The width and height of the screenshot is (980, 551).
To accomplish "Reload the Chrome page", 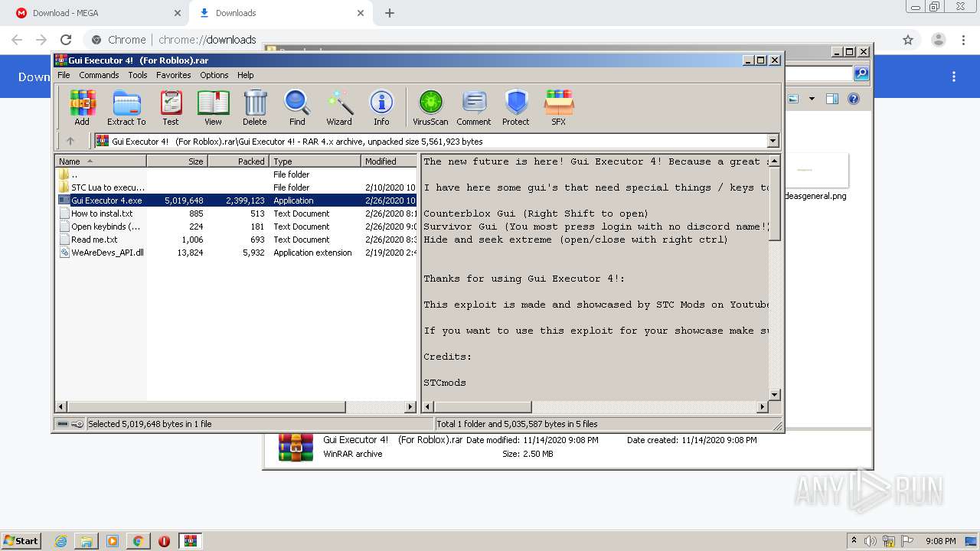I will click(66, 40).
